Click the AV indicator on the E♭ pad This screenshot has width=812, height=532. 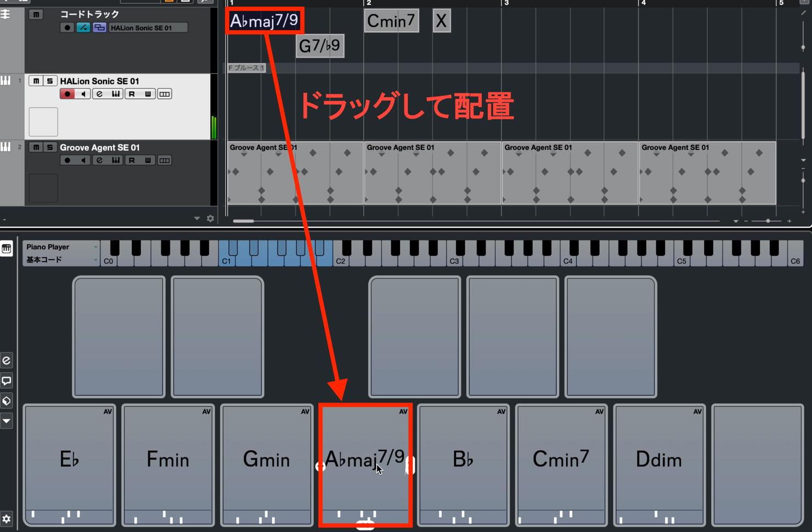click(x=108, y=412)
